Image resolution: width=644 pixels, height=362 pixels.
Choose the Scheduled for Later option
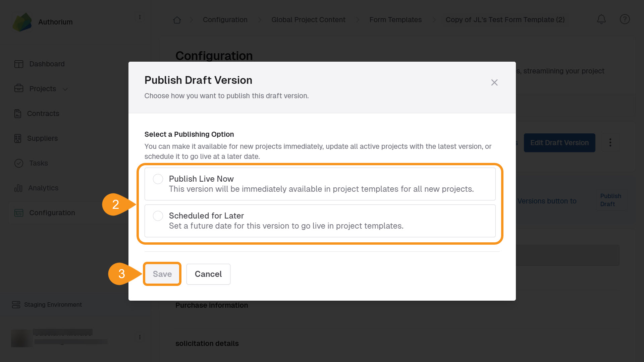coord(158,216)
